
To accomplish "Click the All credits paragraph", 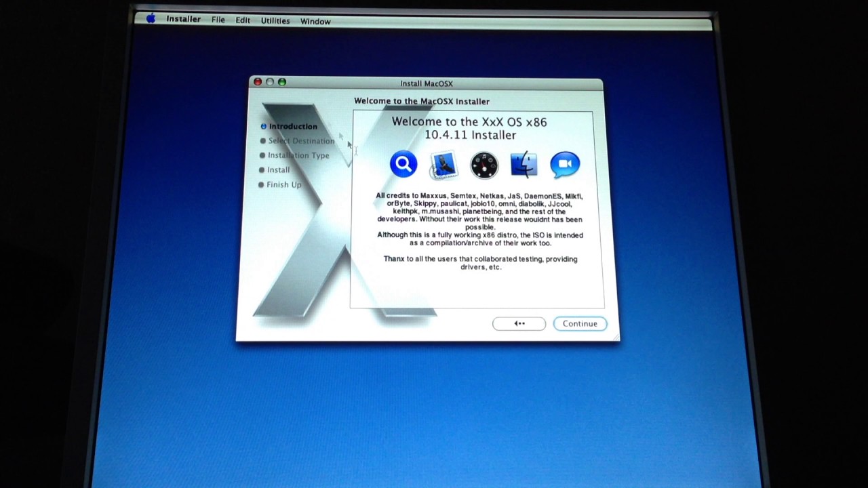I will tap(479, 220).
